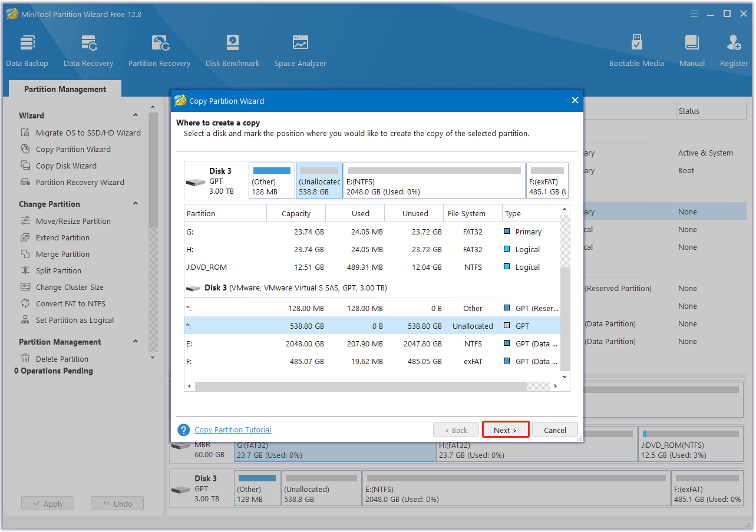Open Data Recovery tool
756x532 pixels.
(x=88, y=51)
